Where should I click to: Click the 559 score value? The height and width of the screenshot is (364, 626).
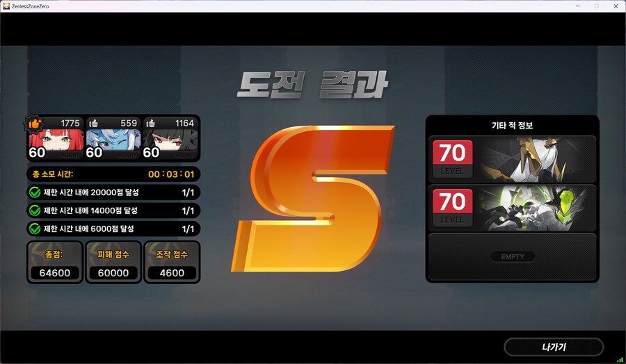(129, 123)
